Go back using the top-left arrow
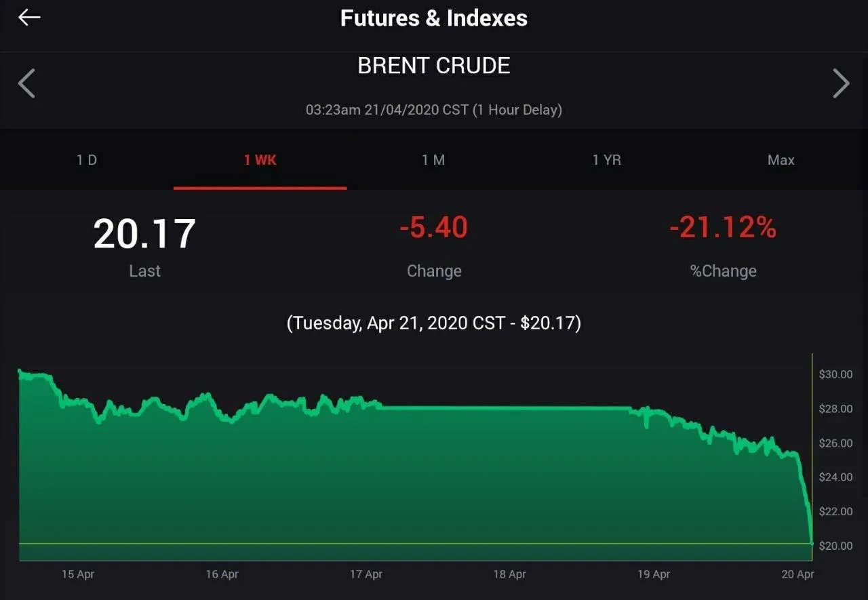The height and width of the screenshot is (600, 868). (29, 18)
